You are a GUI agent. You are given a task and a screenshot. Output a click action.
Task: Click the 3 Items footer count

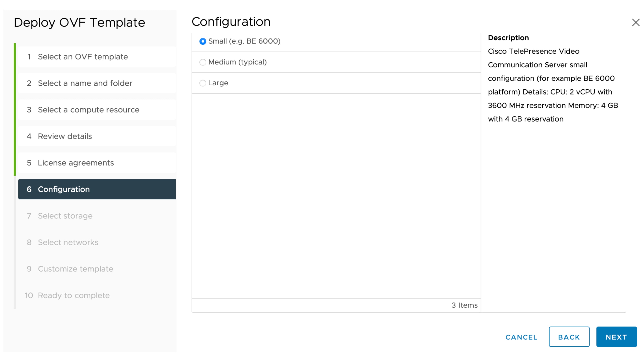point(464,305)
